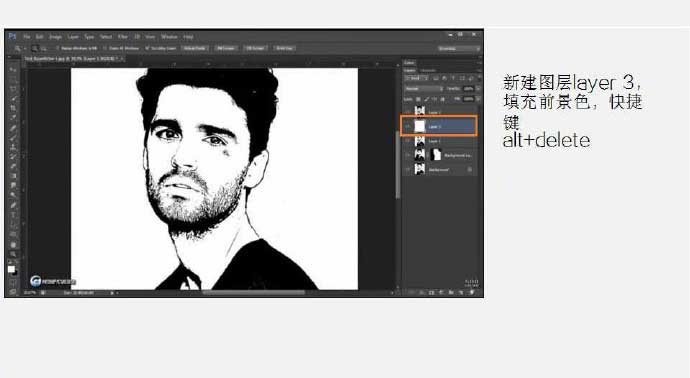690x378 pixels.
Task: Select the Move tool in the toolbox
Action: click(x=13, y=70)
